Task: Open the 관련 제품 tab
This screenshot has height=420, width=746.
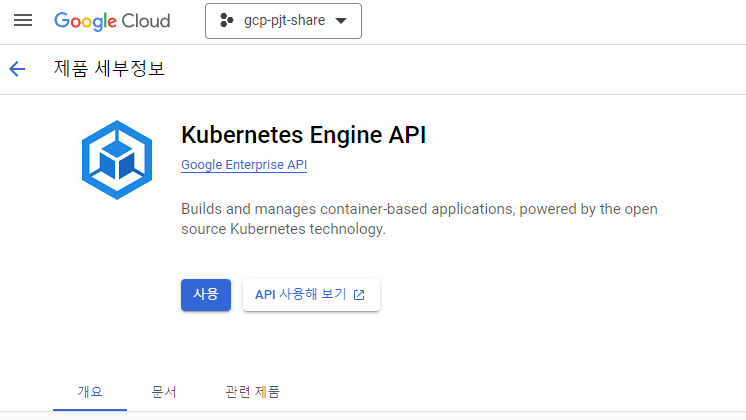Action: (252, 392)
